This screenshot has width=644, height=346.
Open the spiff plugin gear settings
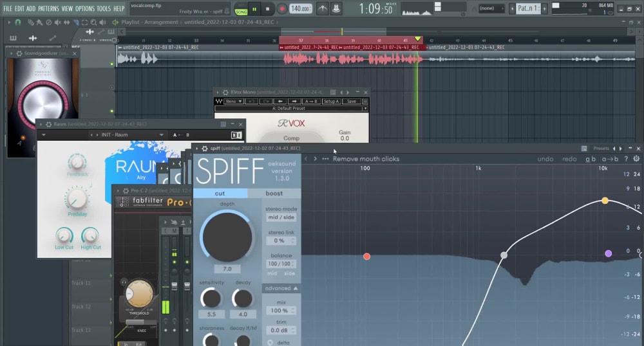click(x=205, y=149)
